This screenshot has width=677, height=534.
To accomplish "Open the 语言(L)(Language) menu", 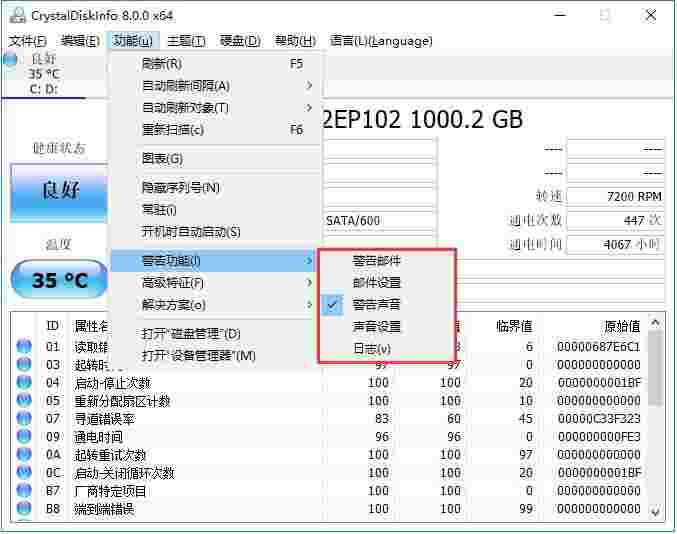I will click(x=381, y=41).
